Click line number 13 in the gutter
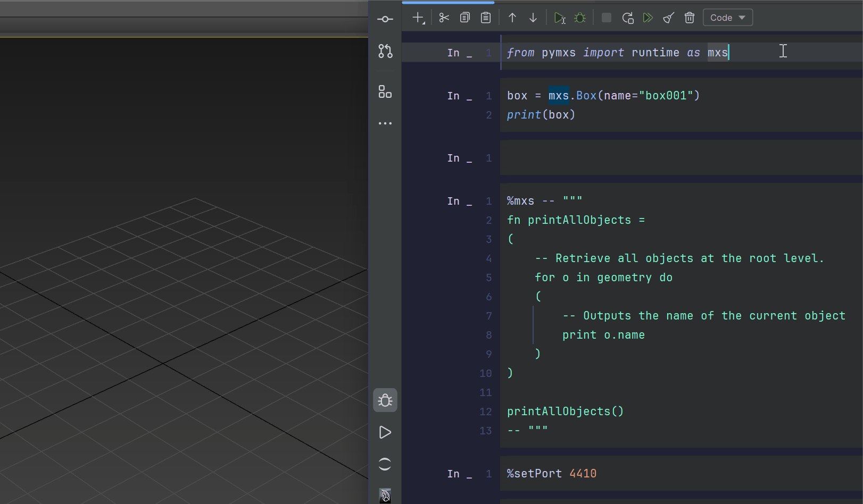 point(486,431)
